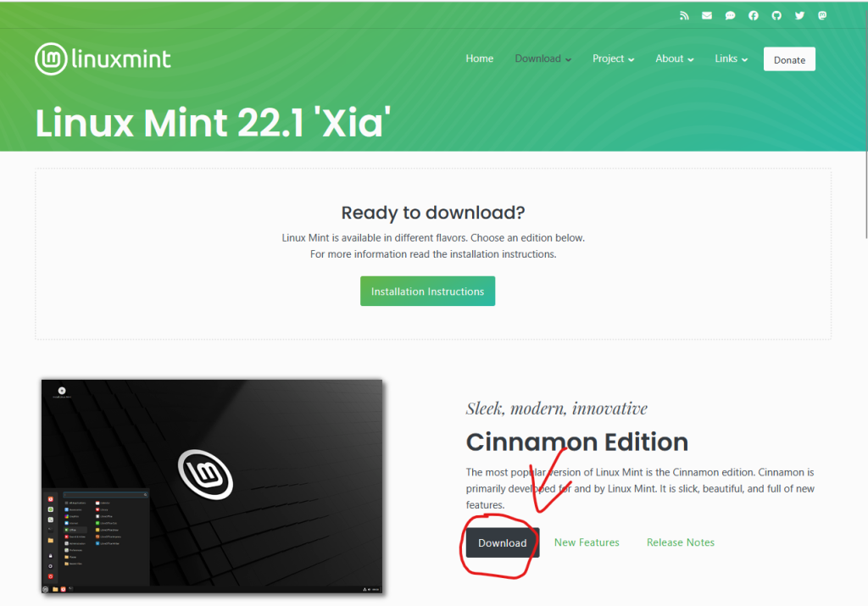
Task: Open the Release Notes link
Action: 681,542
